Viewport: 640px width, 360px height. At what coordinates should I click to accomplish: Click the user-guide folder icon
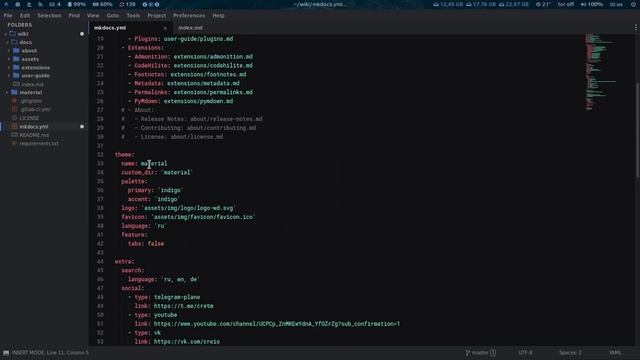pos(16,76)
